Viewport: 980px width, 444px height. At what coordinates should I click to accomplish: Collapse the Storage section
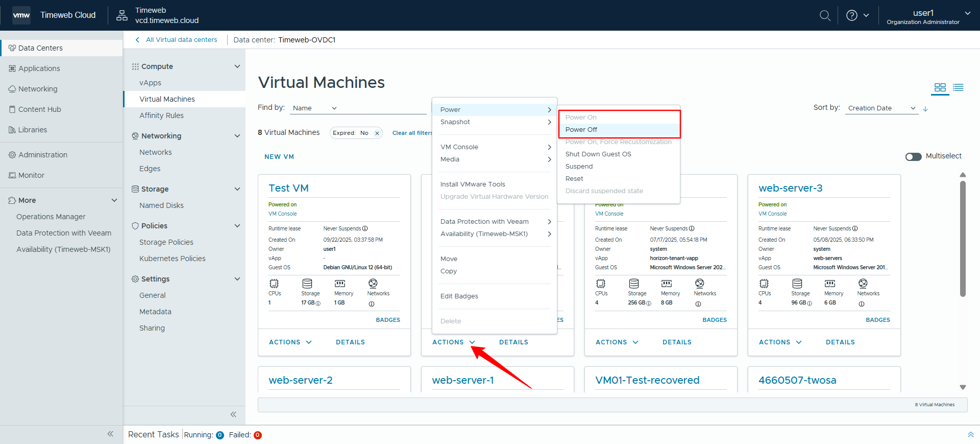click(237, 189)
